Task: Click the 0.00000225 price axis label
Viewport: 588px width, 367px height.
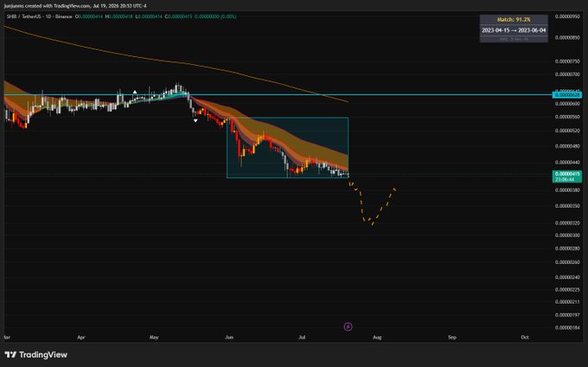Action: (567, 290)
